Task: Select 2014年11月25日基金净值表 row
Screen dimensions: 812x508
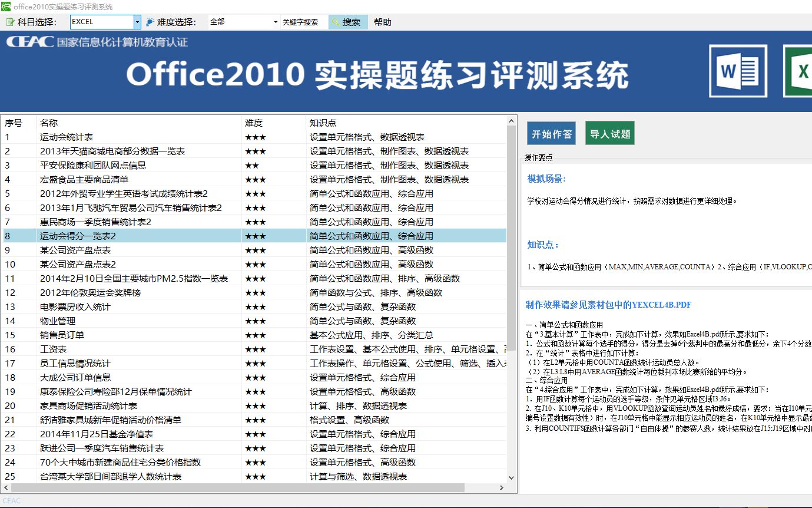Action: 254,434
